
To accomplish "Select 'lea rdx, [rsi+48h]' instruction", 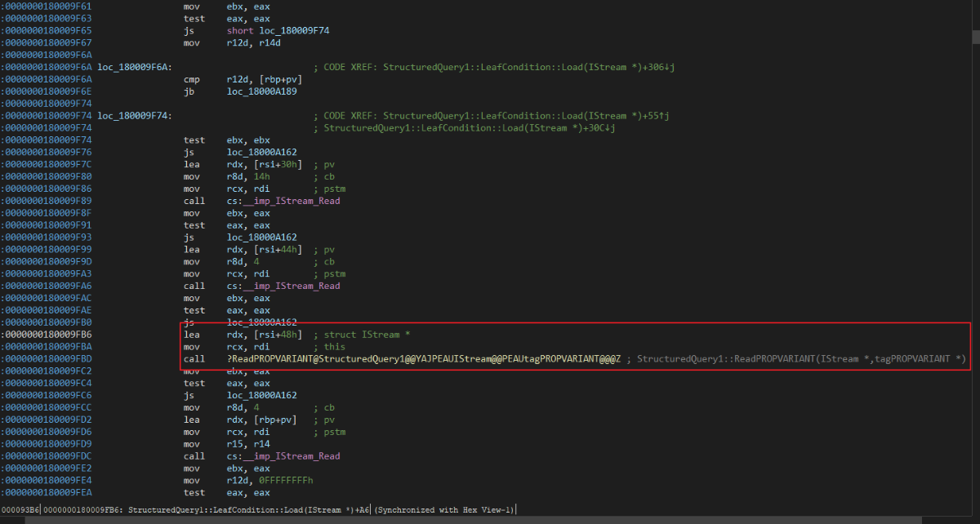I will coord(243,335).
